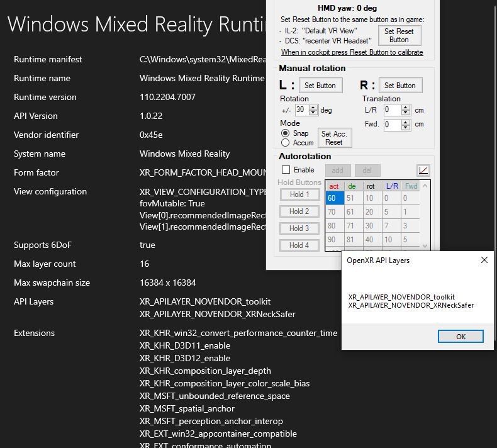Viewport: 497px width, 448px height.
Task: Click the XR_KHR_D3D11_enable extension
Action: [185, 345]
